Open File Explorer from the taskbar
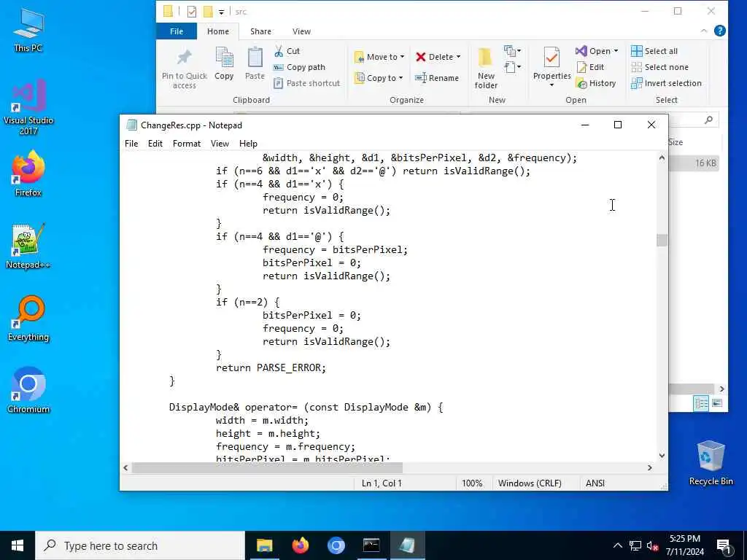Viewport: 747px width, 560px height. pyautogui.click(x=264, y=545)
